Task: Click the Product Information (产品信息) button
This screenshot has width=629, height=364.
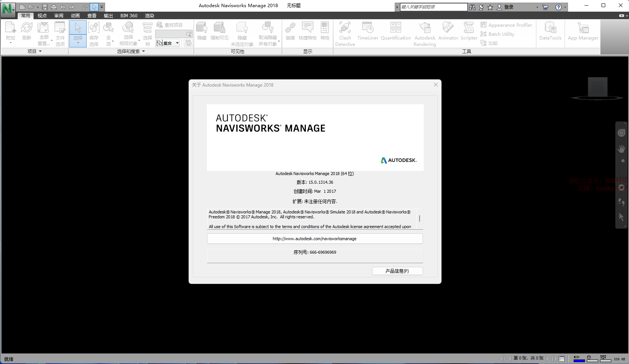Action: 397,271
